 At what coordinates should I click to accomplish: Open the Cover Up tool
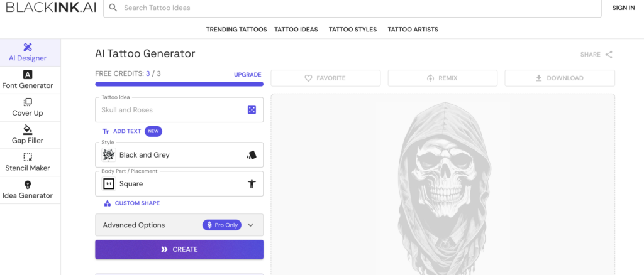coord(28,107)
